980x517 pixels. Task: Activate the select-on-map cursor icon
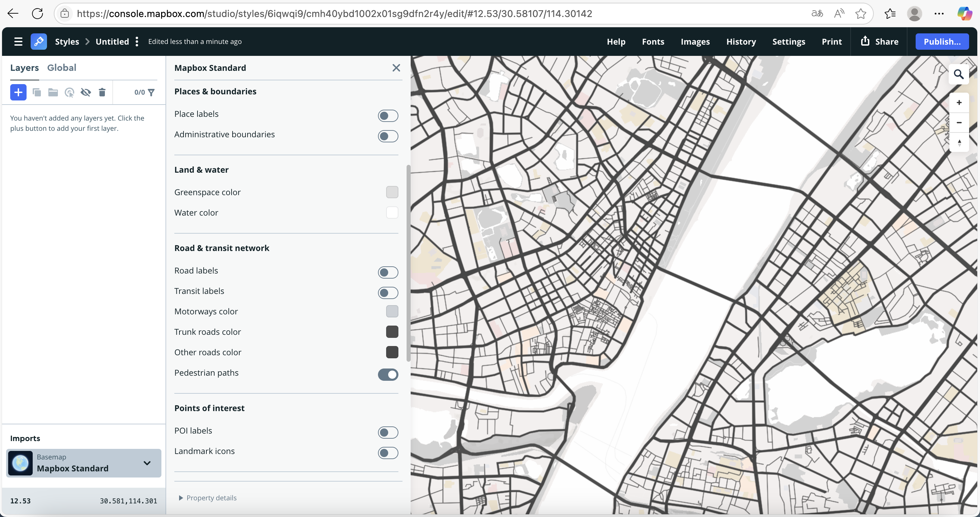coord(69,92)
